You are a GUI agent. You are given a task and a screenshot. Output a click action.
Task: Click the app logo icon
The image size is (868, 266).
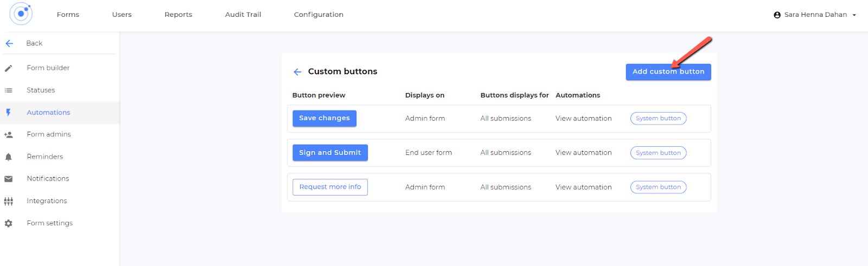coord(21,14)
